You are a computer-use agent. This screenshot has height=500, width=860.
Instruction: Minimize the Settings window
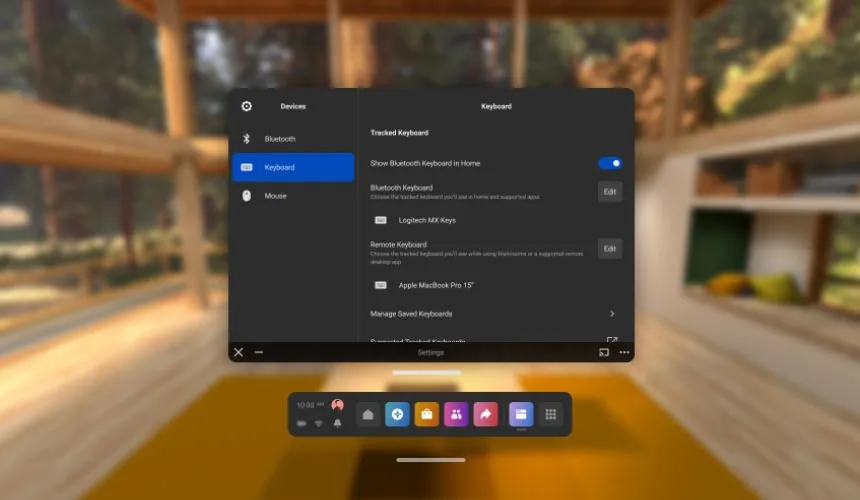pyautogui.click(x=259, y=353)
